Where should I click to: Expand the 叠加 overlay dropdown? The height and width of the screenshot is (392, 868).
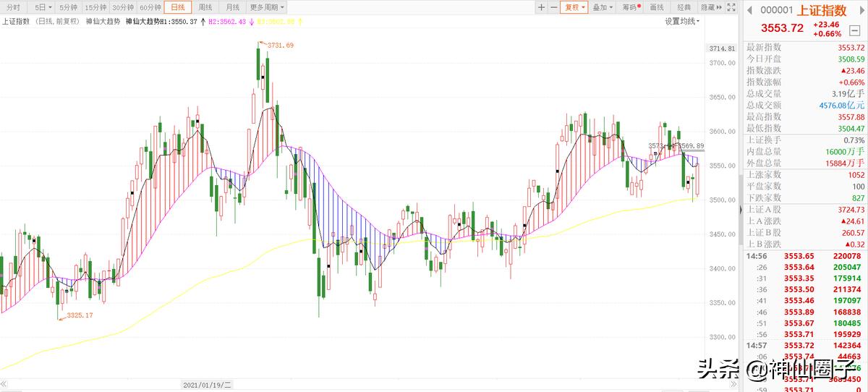coord(603,7)
